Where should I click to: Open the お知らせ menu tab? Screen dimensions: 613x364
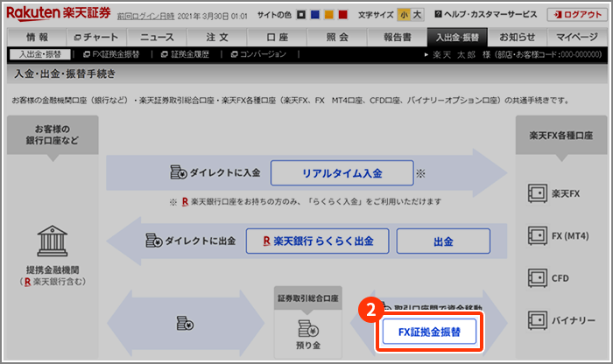click(518, 37)
